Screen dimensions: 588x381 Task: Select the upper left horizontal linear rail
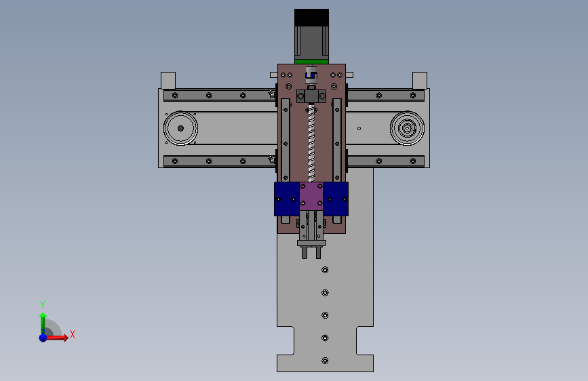point(220,95)
